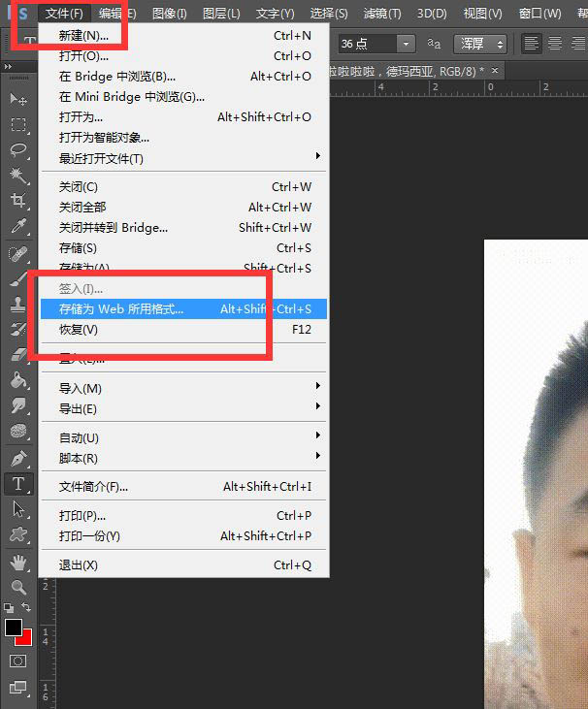This screenshot has width=588, height=709.
Task: Open the font size dropdown arrow
Action: coord(406,44)
